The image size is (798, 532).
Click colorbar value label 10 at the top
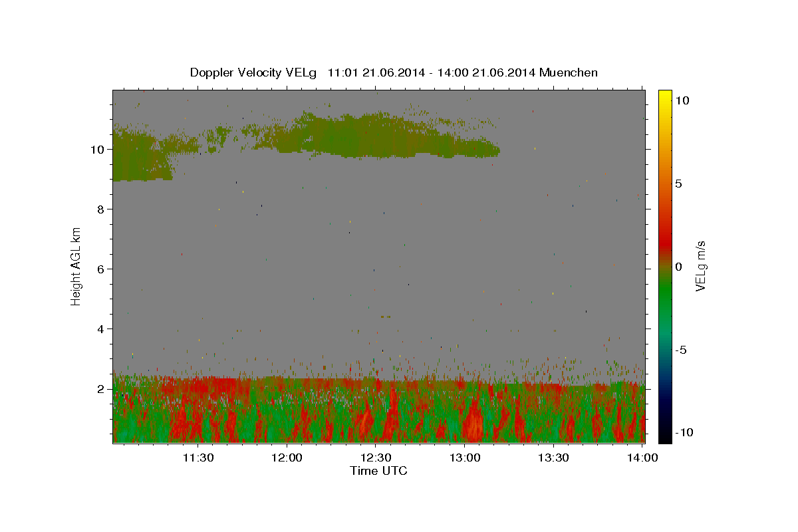coord(682,100)
